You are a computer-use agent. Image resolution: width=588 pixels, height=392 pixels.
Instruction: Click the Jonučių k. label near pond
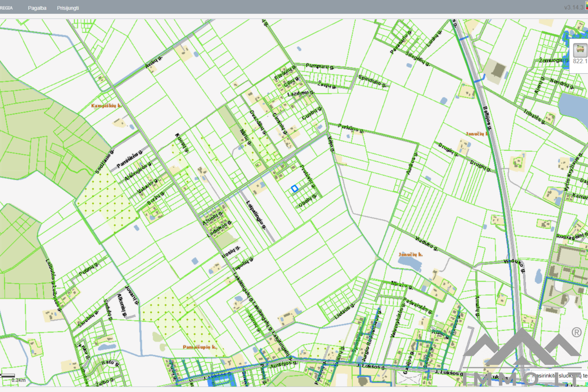(410, 254)
